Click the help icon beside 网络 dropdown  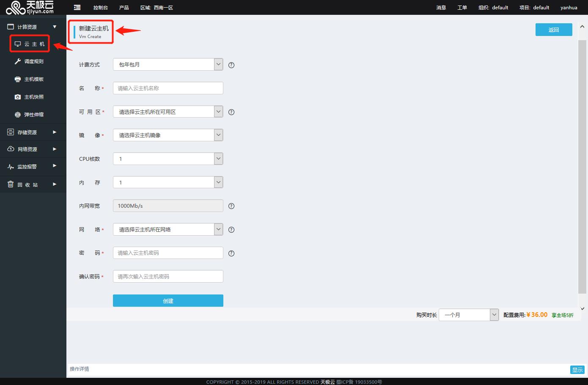(x=231, y=230)
